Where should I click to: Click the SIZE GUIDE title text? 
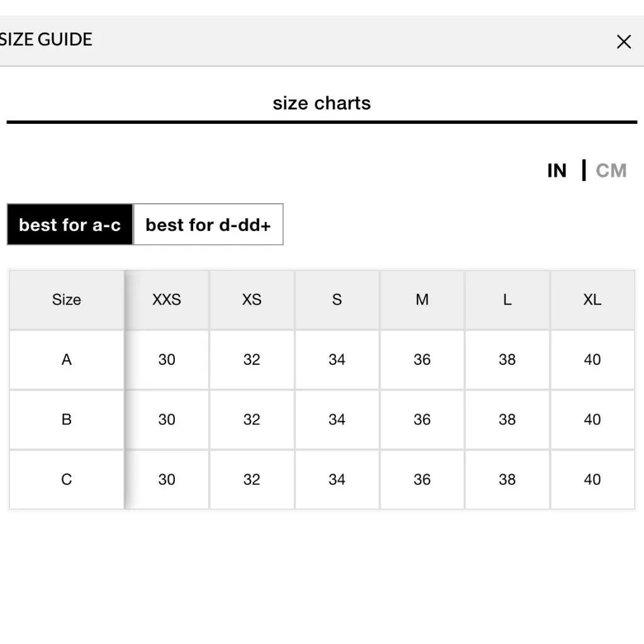46,40
